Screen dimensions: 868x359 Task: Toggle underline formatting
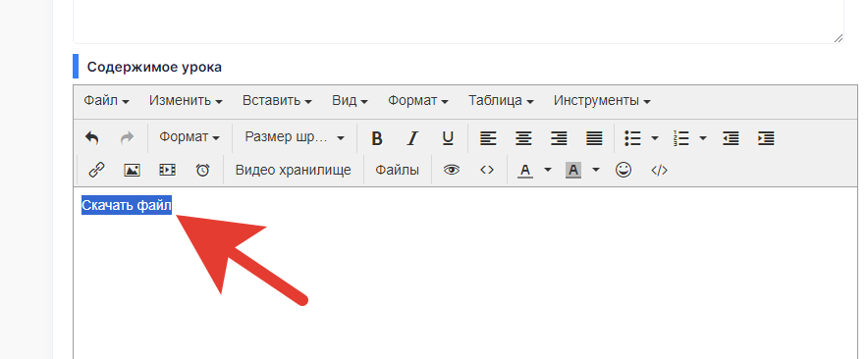(448, 137)
